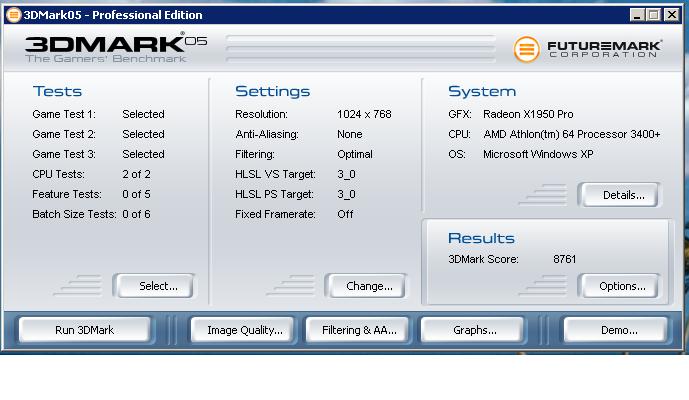Click the resolution value 1024 x 768
This screenshot has width=689, height=400.
[x=364, y=114]
